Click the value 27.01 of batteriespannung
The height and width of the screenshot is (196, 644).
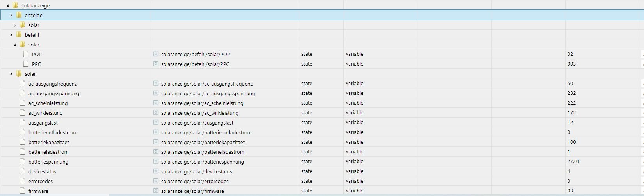pos(573,162)
